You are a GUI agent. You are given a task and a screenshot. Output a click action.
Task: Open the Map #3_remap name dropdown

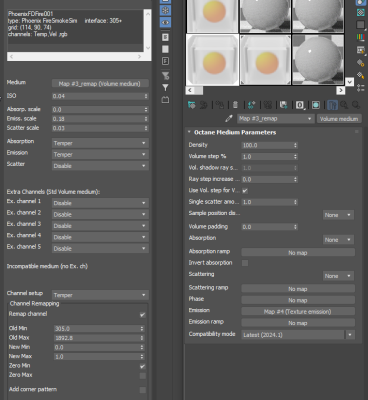(275, 118)
